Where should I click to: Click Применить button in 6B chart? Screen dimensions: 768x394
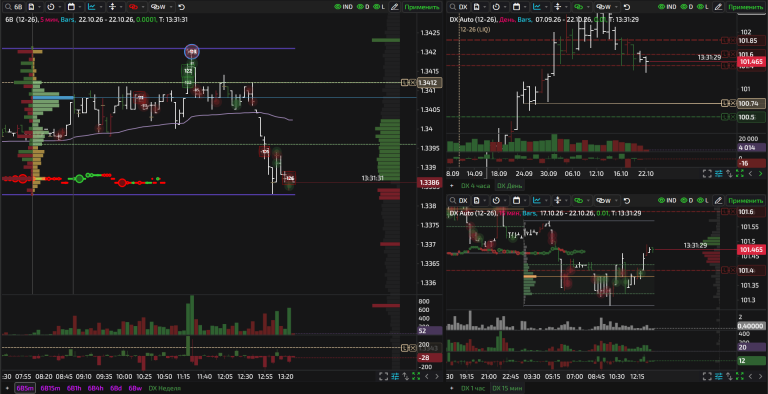(421, 7)
